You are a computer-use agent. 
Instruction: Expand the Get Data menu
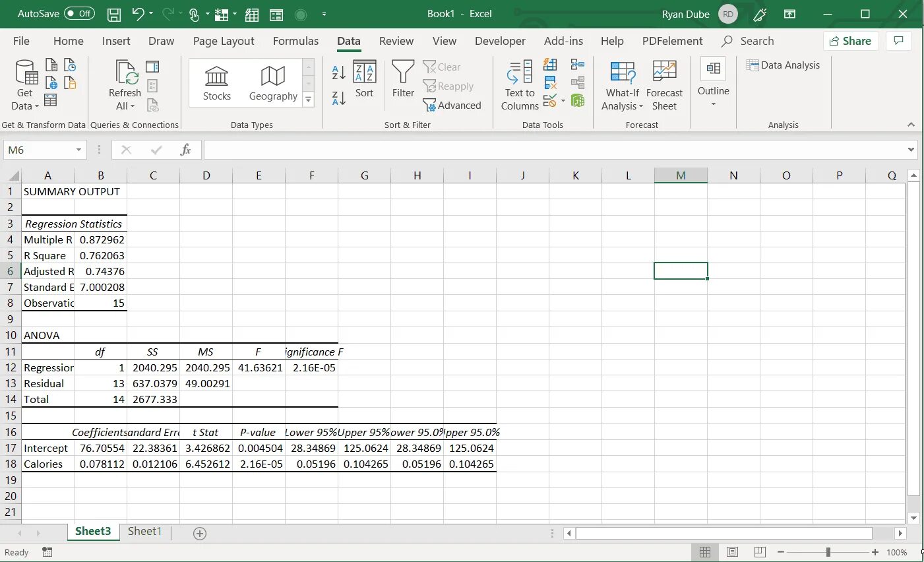[x=25, y=85]
